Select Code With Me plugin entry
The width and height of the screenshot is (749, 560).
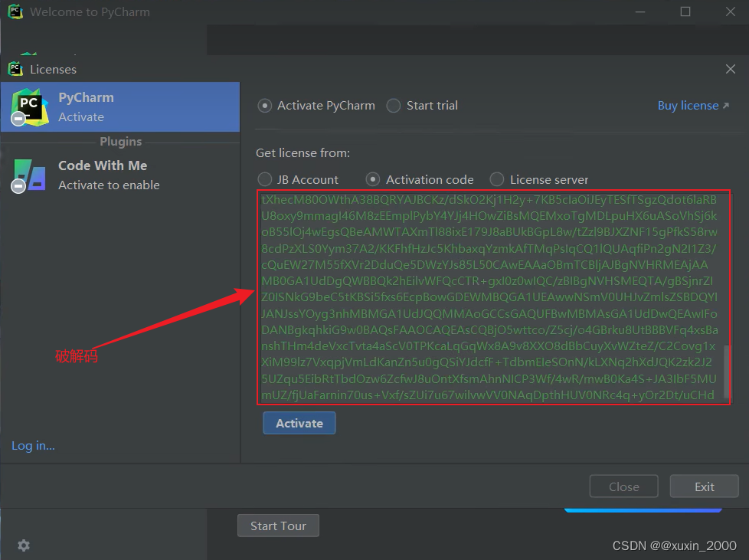click(x=120, y=175)
